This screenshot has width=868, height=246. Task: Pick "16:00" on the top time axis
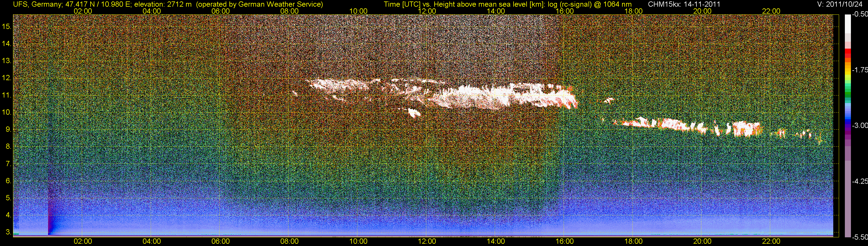click(565, 11)
